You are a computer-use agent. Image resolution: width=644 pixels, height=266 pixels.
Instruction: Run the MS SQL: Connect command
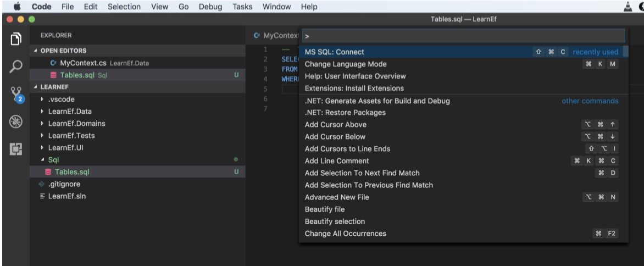coord(461,52)
